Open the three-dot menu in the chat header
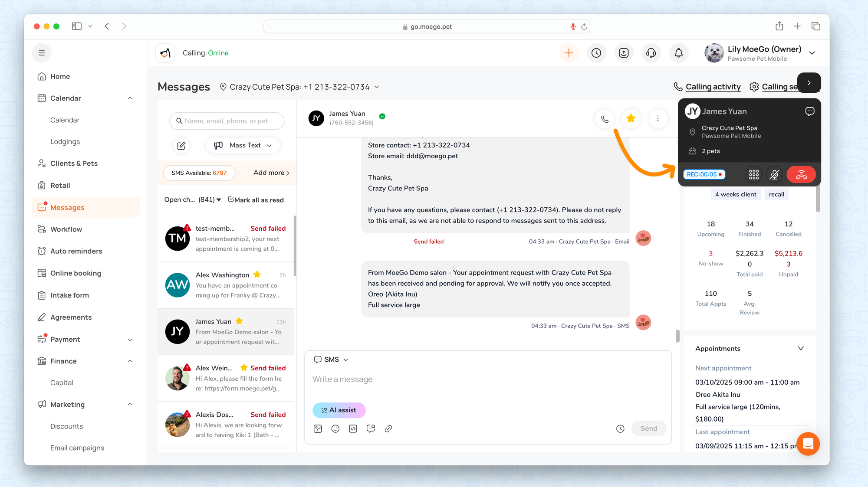This screenshot has width=868, height=487. (x=658, y=118)
